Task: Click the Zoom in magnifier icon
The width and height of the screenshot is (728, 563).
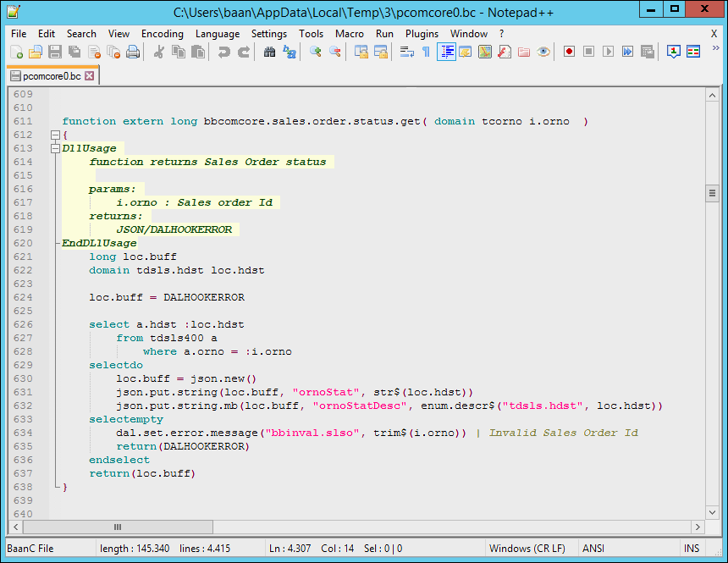Action: 316,52
